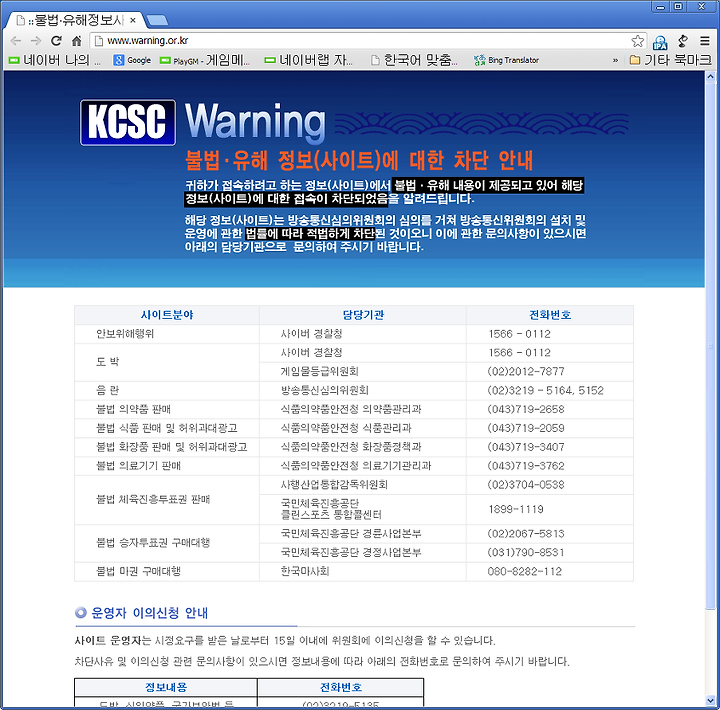The image size is (720, 710).
Task: Open the Bing Translator bookmark
Action: pyautogui.click(x=506, y=60)
